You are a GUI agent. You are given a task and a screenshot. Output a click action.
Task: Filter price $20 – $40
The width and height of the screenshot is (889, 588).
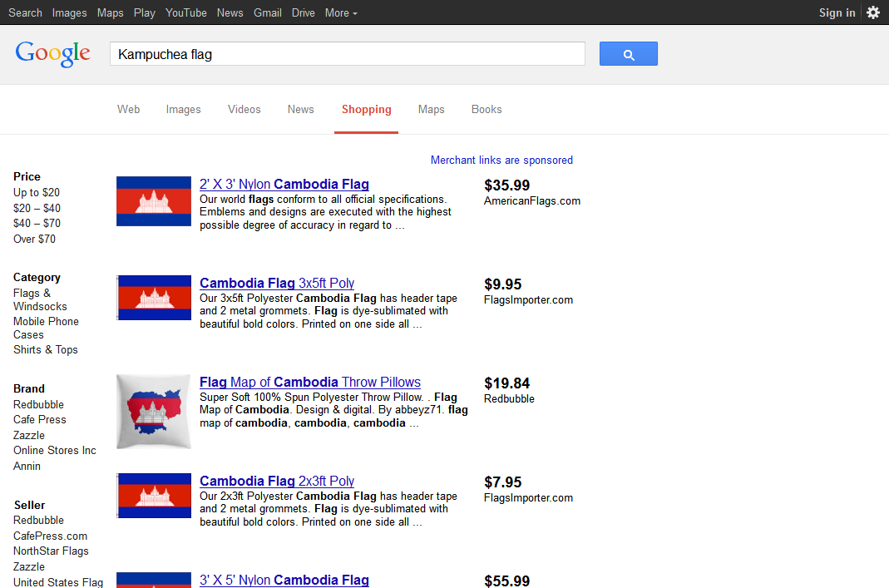(37, 208)
